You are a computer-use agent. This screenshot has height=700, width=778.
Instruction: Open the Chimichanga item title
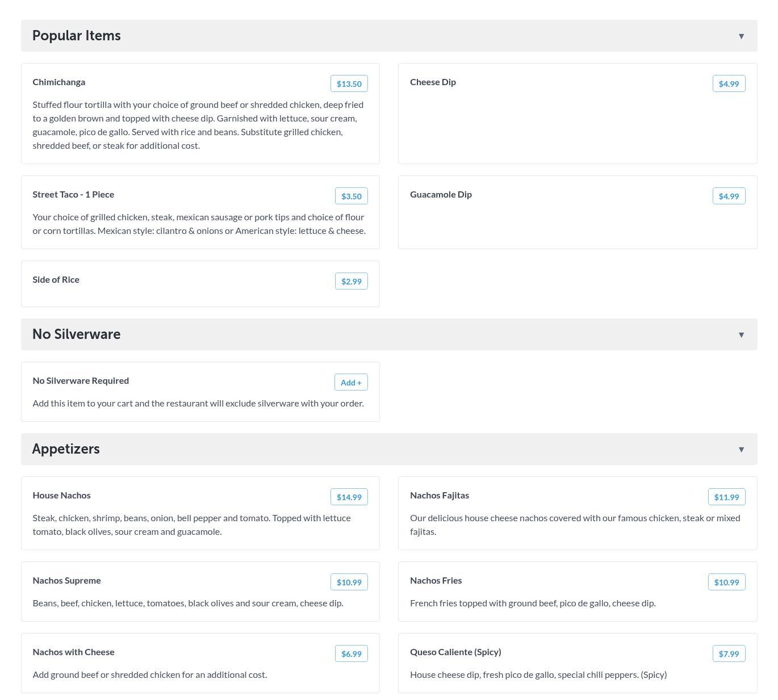pyautogui.click(x=59, y=82)
